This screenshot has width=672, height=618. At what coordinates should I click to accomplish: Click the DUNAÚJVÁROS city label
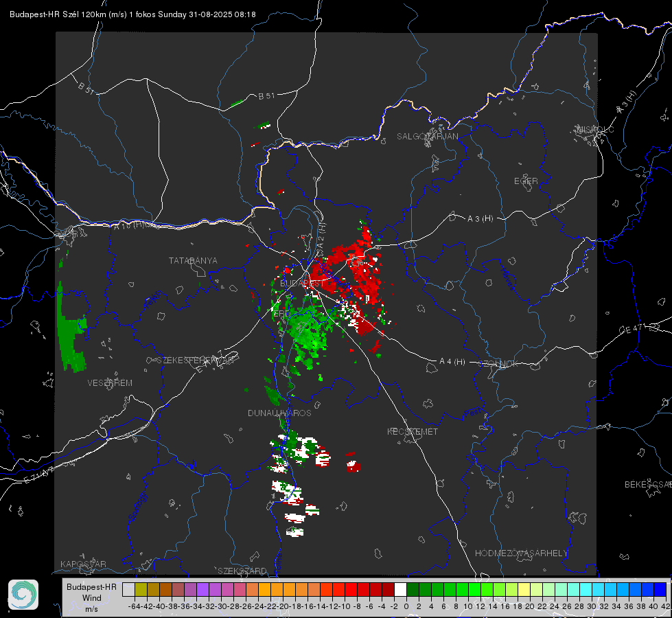(x=279, y=413)
